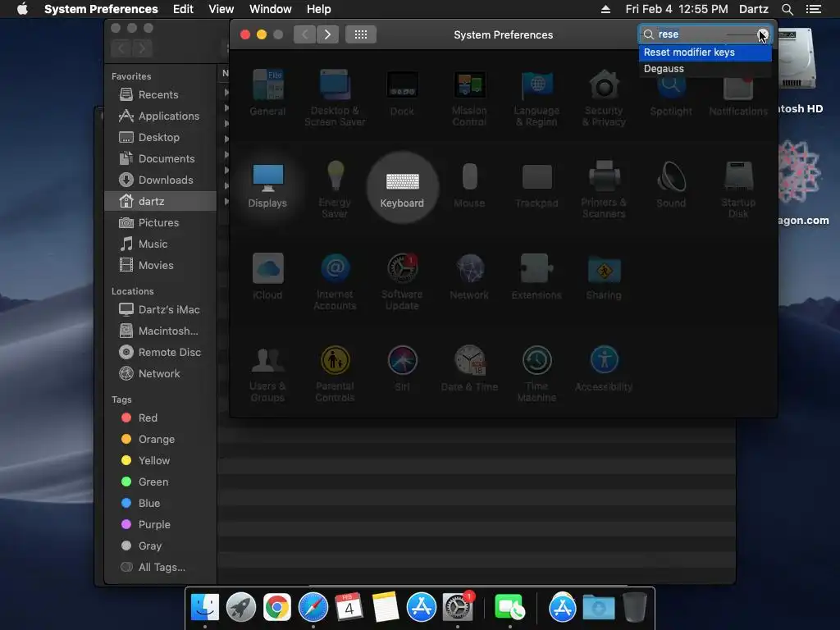Select the Green tag in Finder
This screenshot has height=630, width=840.
click(161, 482)
